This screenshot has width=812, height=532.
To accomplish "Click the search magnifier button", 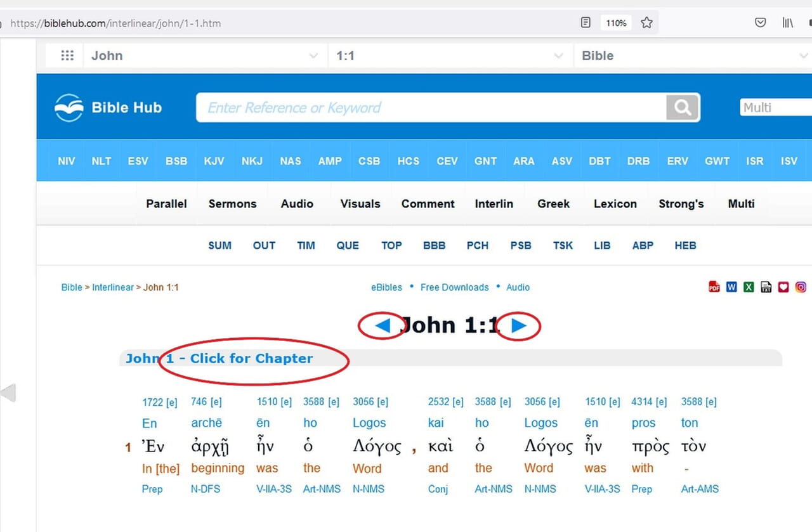I will [683, 108].
